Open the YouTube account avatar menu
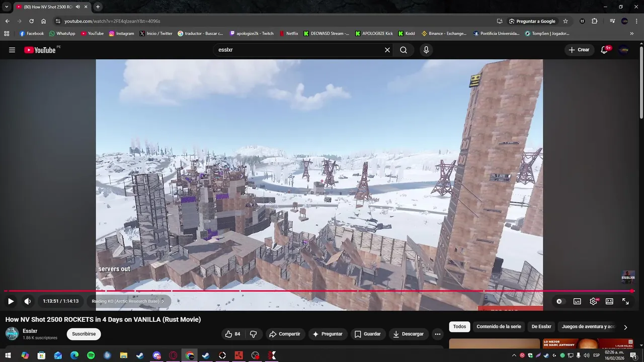Viewport: 644px width, 362px height. pyautogui.click(x=624, y=50)
